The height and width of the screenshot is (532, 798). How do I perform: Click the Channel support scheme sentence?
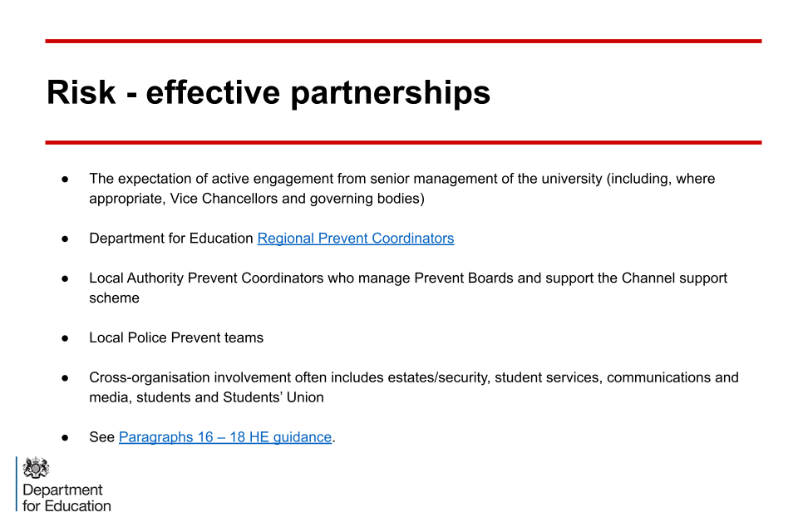click(x=407, y=278)
